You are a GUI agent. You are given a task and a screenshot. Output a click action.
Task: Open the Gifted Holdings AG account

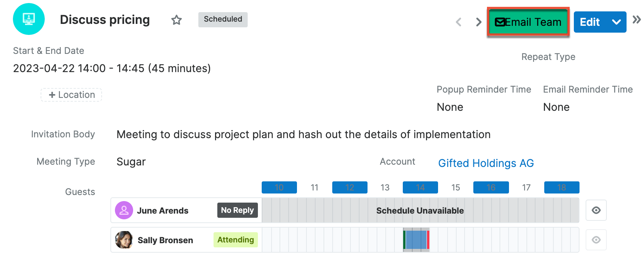coord(486,163)
